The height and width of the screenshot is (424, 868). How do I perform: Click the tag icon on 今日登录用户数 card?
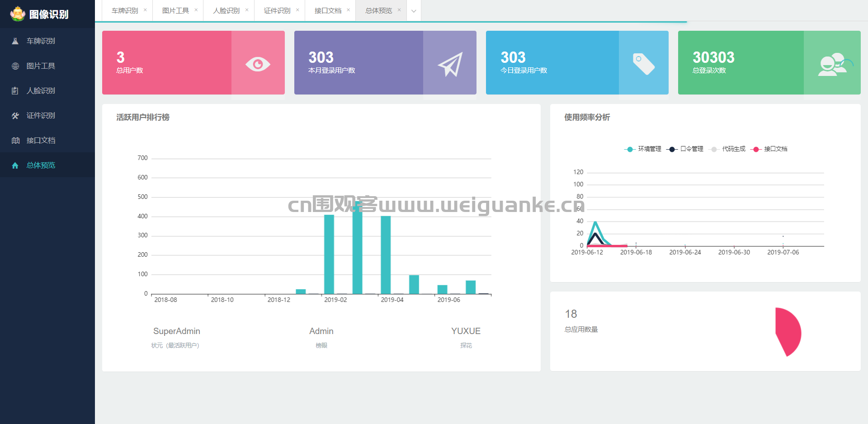click(x=644, y=64)
